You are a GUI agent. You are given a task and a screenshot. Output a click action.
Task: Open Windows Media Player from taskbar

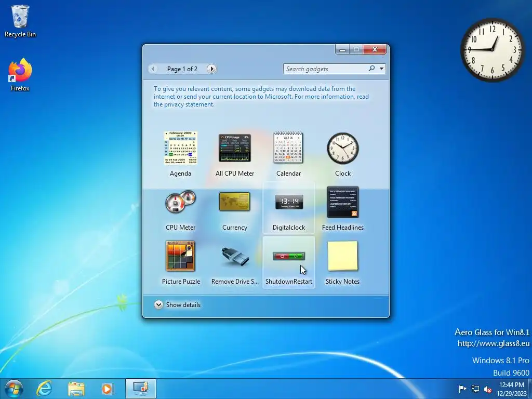click(108, 389)
